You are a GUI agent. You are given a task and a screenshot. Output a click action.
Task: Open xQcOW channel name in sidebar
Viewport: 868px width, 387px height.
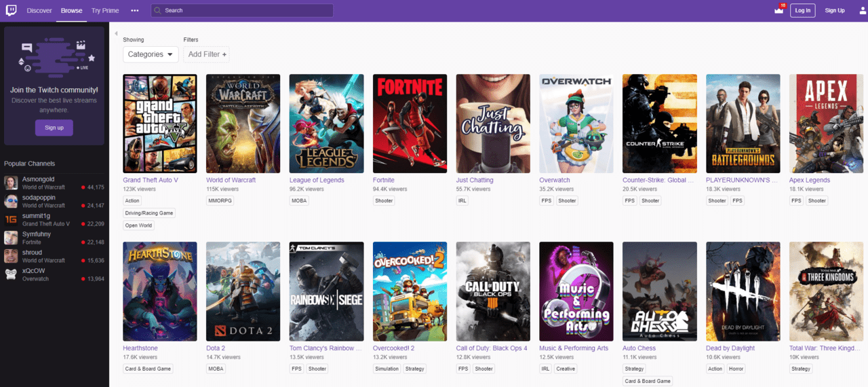(33, 270)
